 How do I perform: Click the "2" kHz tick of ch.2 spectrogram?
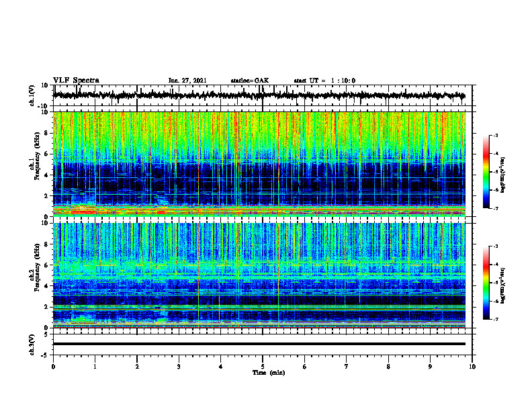point(47,307)
